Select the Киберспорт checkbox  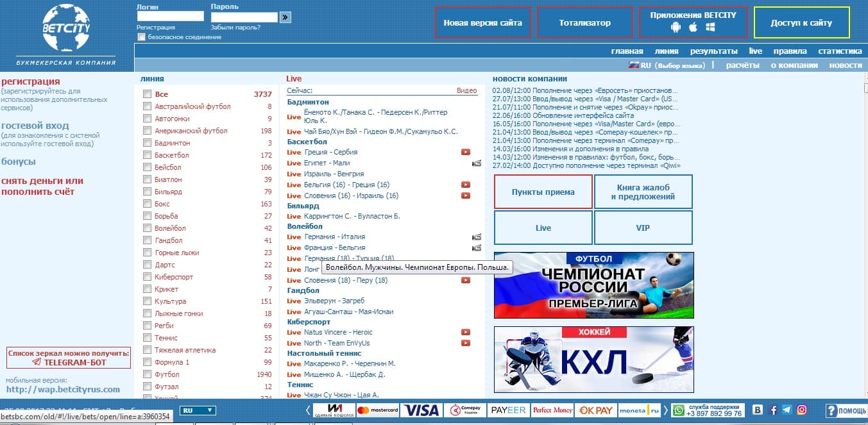click(x=148, y=277)
